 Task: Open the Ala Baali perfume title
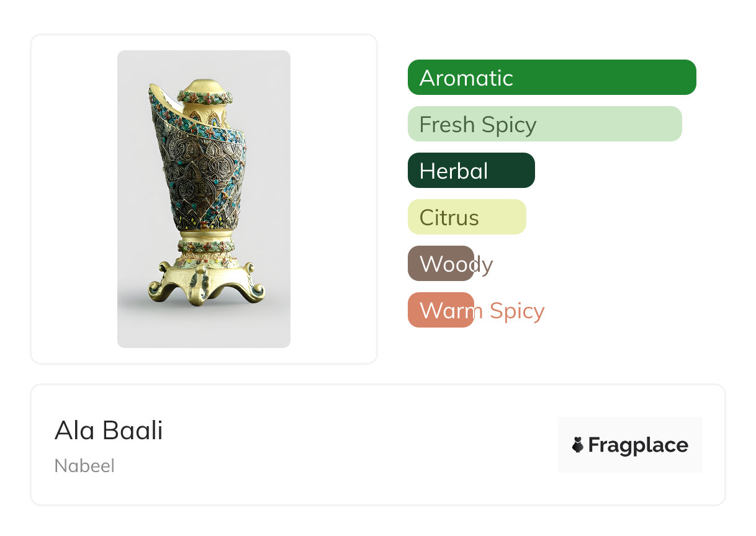tap(109, 431)
